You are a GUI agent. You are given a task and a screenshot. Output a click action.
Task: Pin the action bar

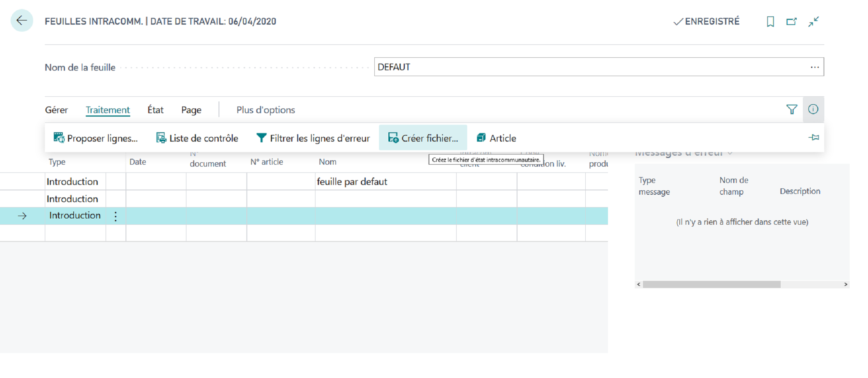(x=814, y=137)
